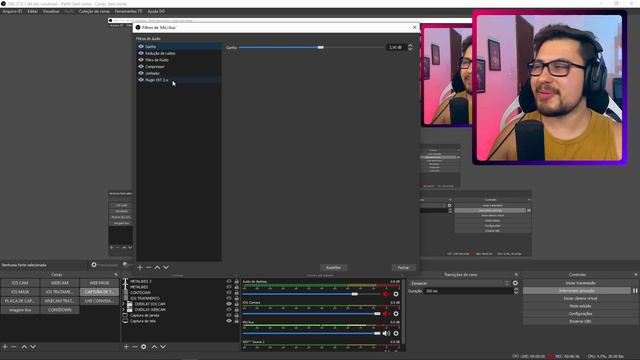
Task: Switch to the CONTDOWN scene
Action: click(x=60, y=310)
